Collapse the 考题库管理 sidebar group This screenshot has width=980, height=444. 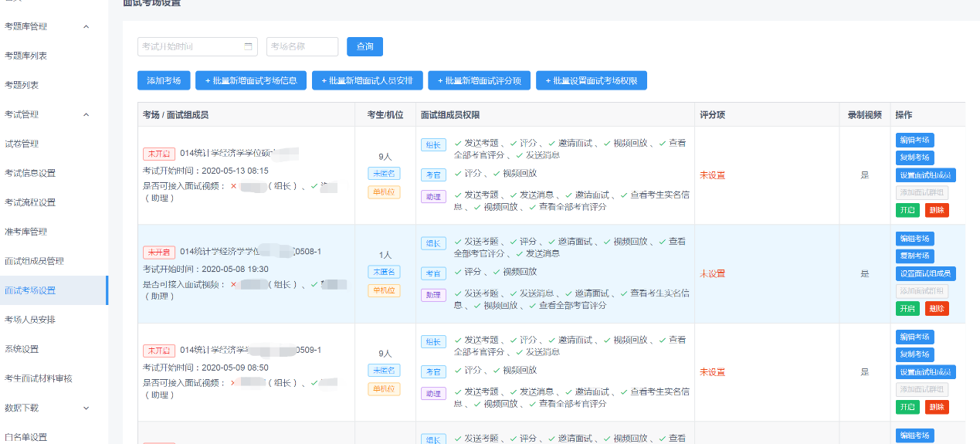click(x=86, y=26)
